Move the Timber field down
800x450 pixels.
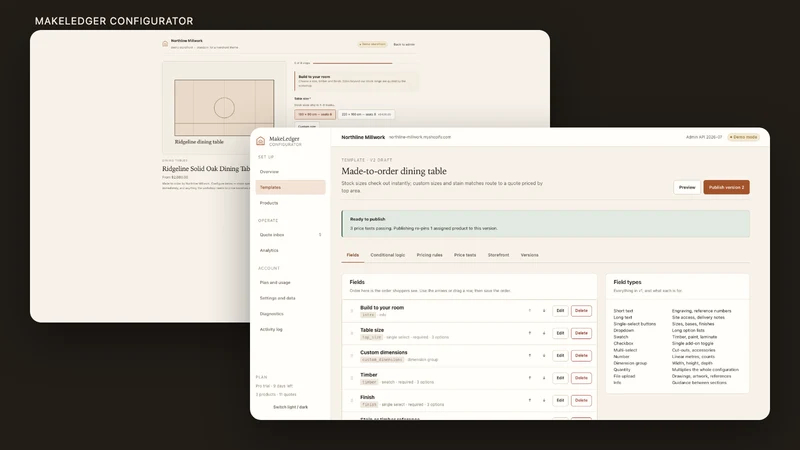544,378
